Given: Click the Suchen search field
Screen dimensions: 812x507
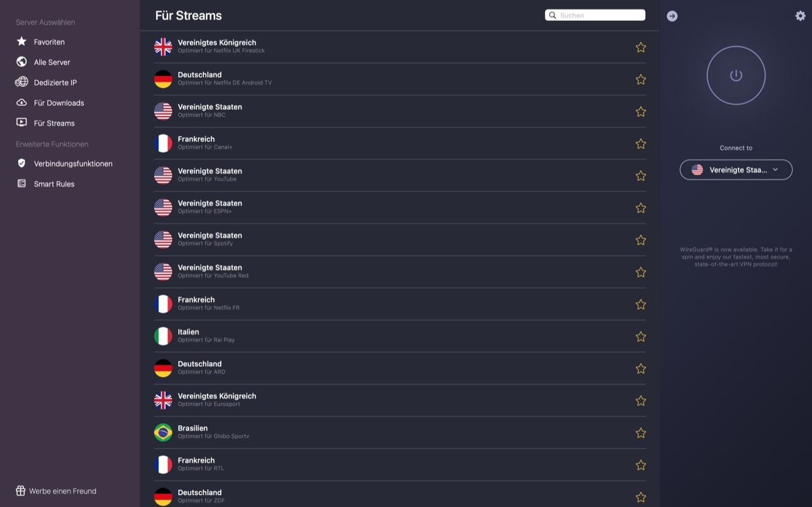Looking at the screenshot, I should click(x=599, y=15).
